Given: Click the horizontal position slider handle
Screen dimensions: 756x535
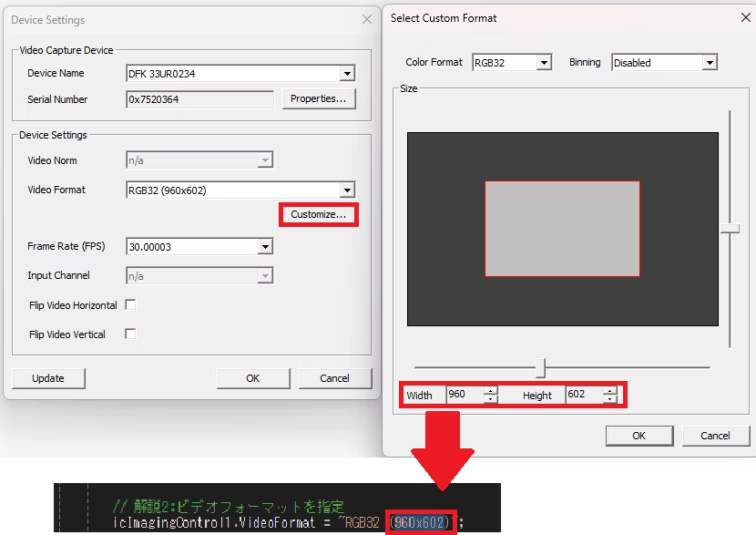Looking at the screenshot, I should 540,367.
